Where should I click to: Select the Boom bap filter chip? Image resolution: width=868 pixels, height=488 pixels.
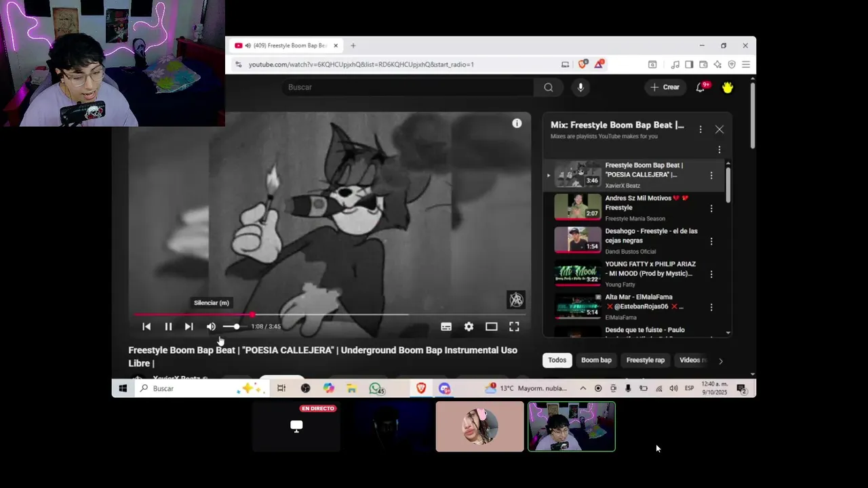596,361
